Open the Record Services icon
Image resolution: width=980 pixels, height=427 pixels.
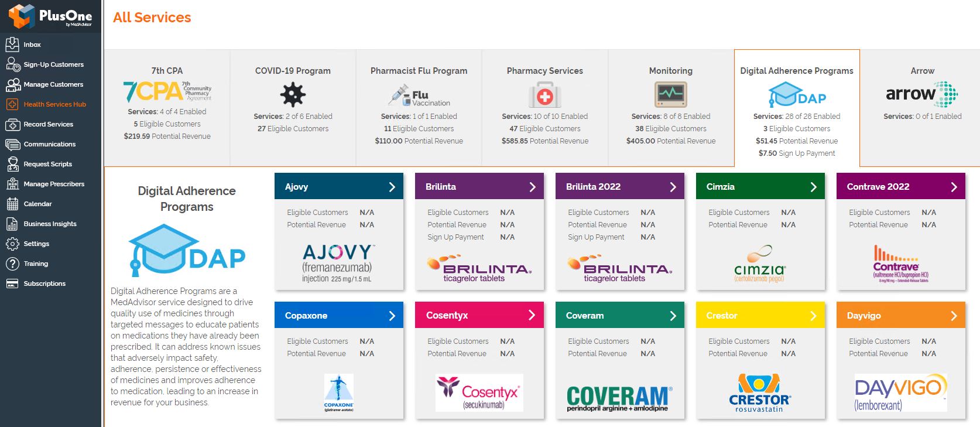pos(12,124)
